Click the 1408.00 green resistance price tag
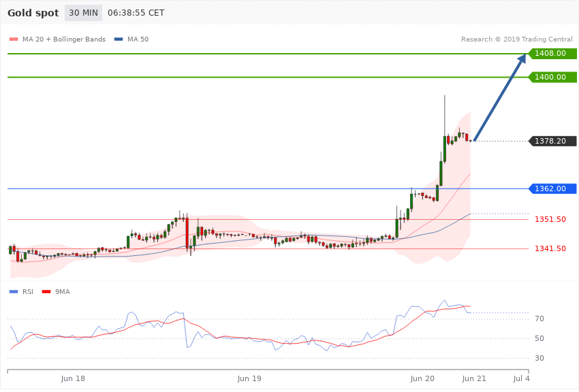The width and height of the screenshot is (579, 392). 552,54
